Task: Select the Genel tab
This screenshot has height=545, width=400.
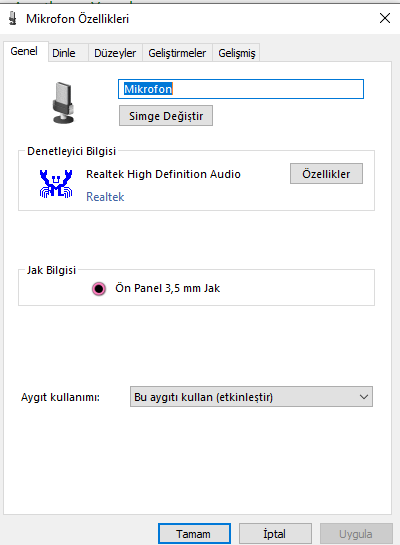Action: pos(24,51)
